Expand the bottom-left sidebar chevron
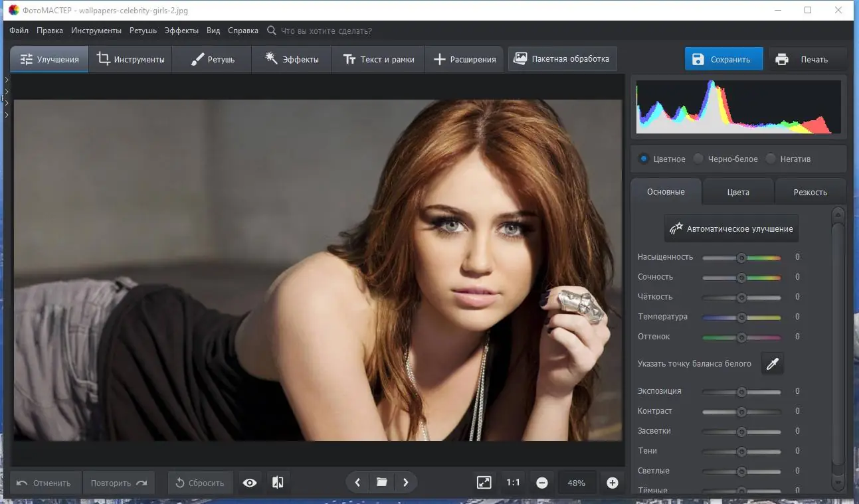This screenshot has width=859, height=504. pos(6,114)
